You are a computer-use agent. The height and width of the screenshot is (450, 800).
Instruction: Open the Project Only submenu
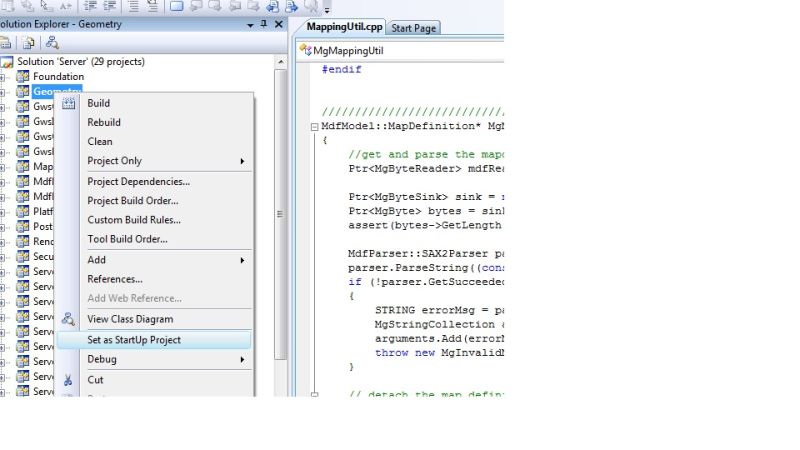(x=155, y=161)
